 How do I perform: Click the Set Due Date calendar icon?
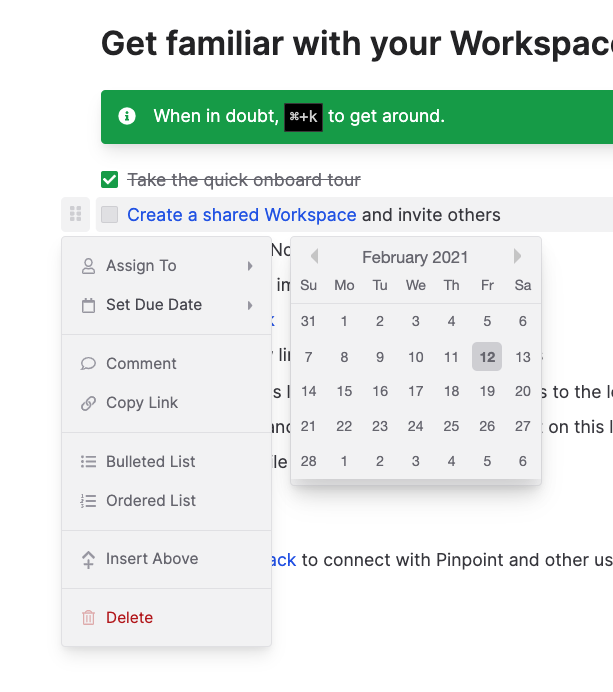coord(88,305)
